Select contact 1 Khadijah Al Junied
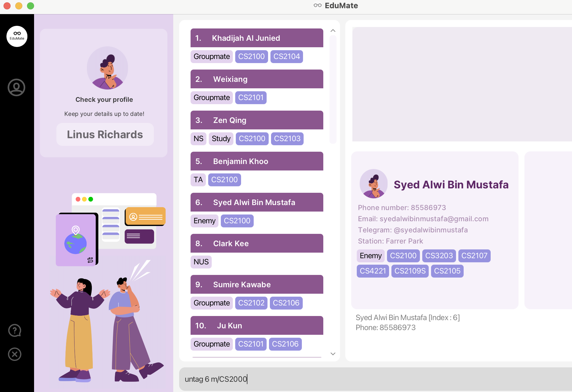The image size is (572, 392). [257, 38]
